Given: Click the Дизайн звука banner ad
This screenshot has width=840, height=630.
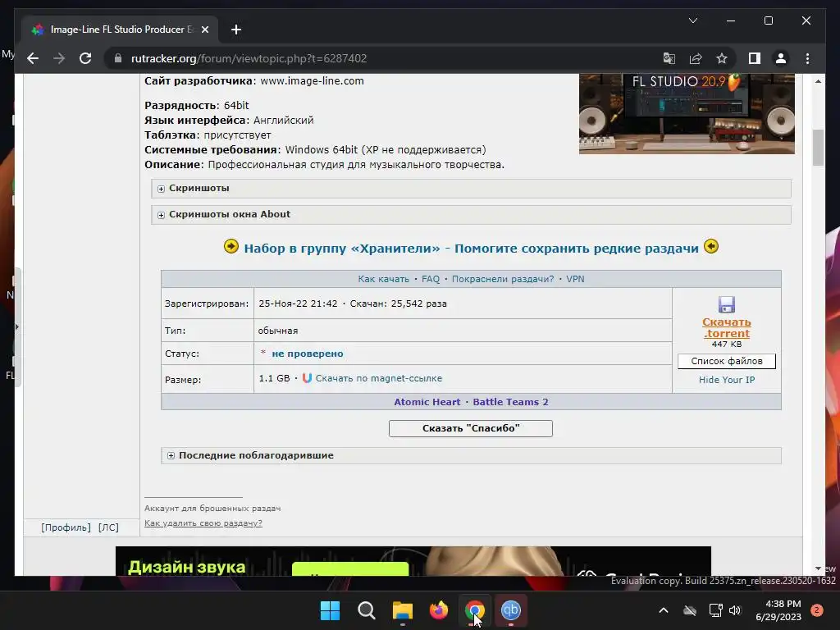Looking at the screenshot, I should pyautogui.click(x=413, y=561).
